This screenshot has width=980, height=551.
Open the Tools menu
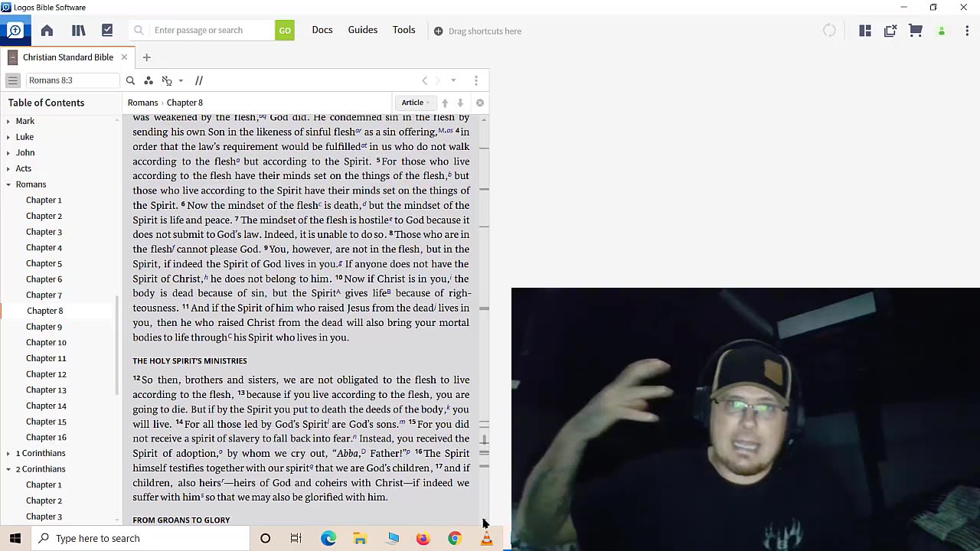[403, 30]
